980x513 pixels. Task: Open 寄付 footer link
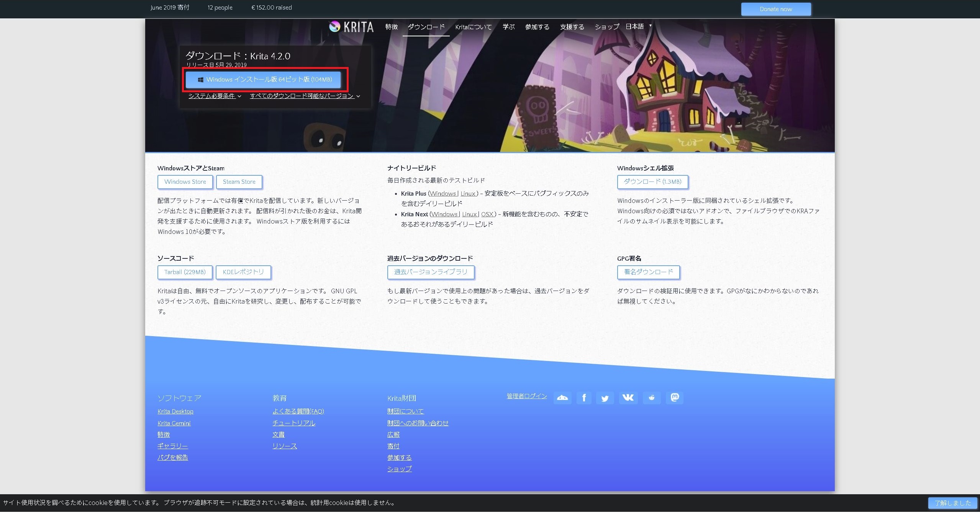coord(393,446)
